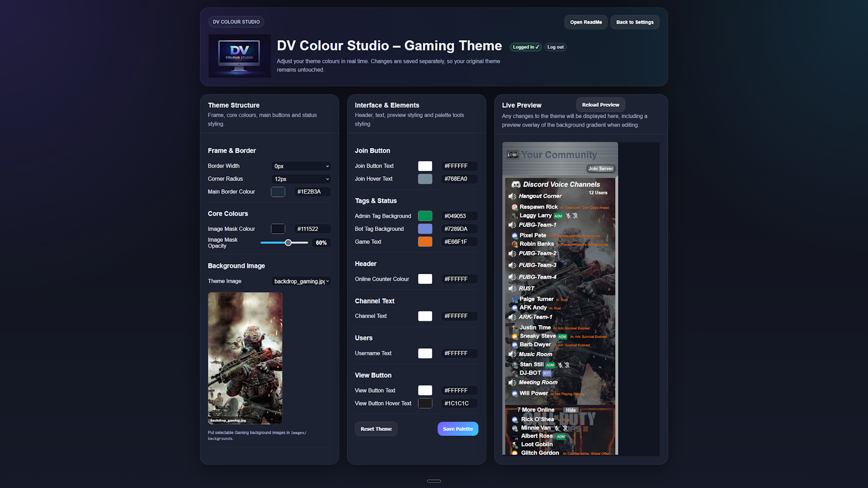Open the Image Mask Colour swatch

coord(278,229)
